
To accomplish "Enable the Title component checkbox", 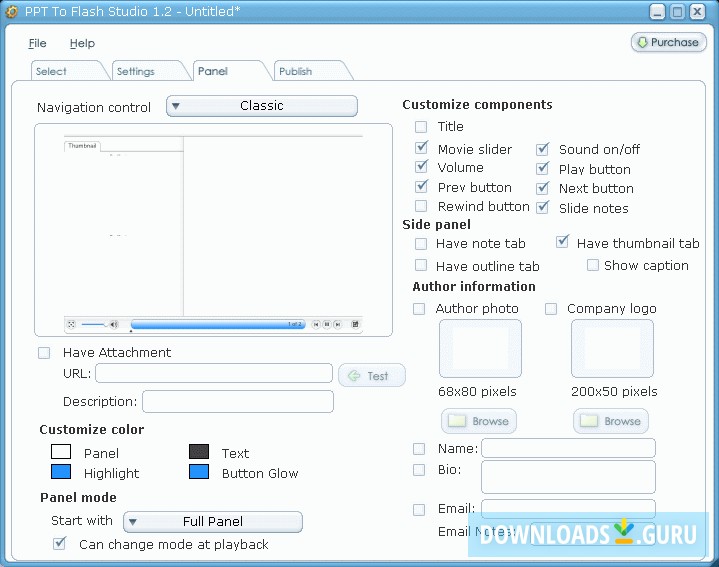I will (x=421, y=127).
